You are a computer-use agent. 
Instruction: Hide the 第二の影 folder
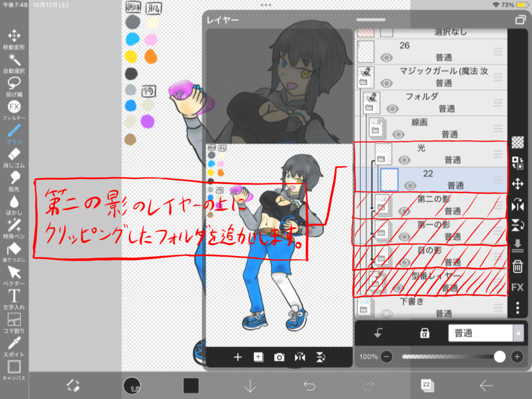(404, 211)
